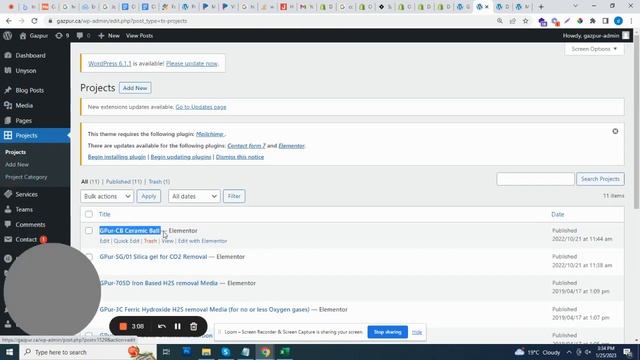
Task: Delete Loom recording with trash icon
Action: (x=193, y=327)
